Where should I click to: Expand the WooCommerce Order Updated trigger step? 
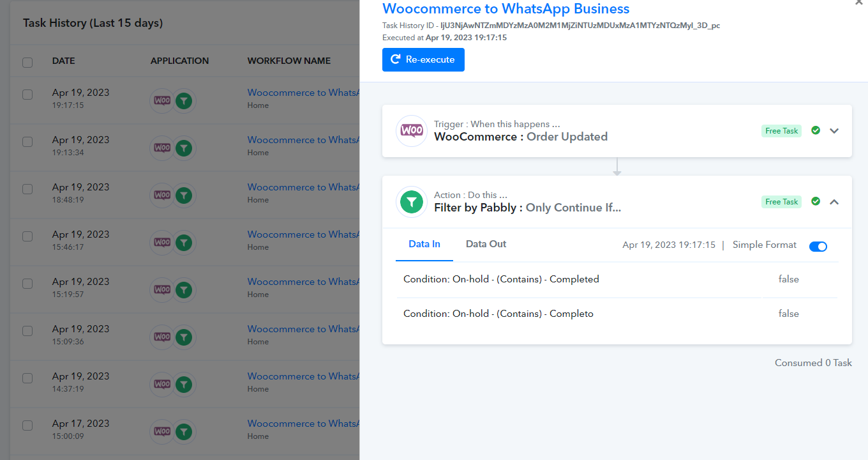click(834, 130)
